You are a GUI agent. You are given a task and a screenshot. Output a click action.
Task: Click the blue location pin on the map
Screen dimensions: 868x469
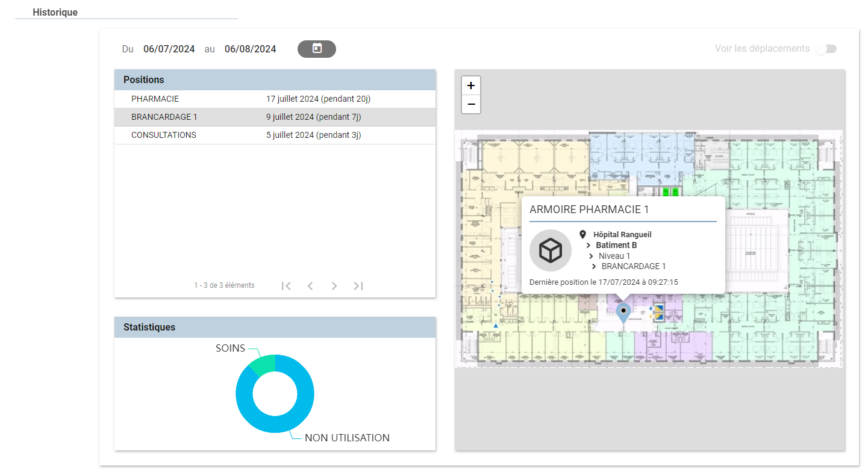[623, 313]
